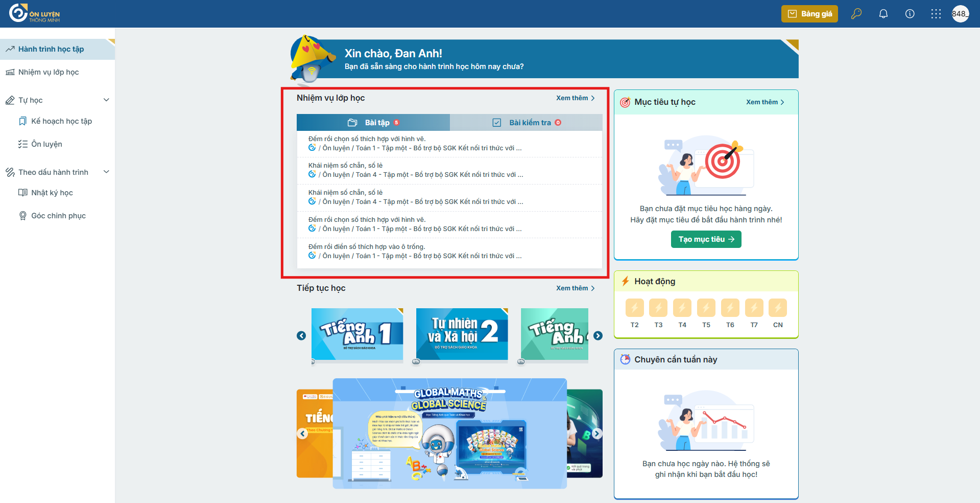Click the Tạo mục tiêu button
This screenshot has height=503, width=980.
[706, 239]
